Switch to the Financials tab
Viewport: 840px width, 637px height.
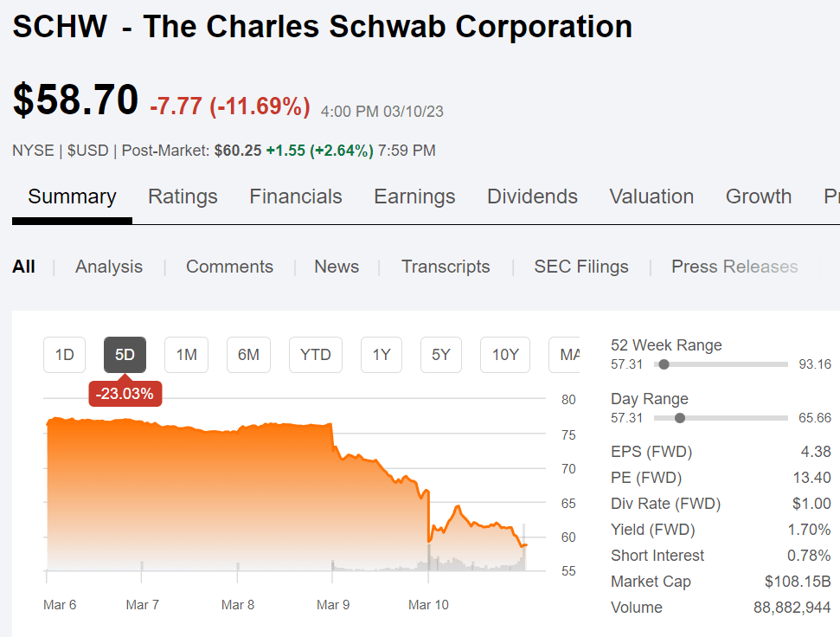coord(296,196)
